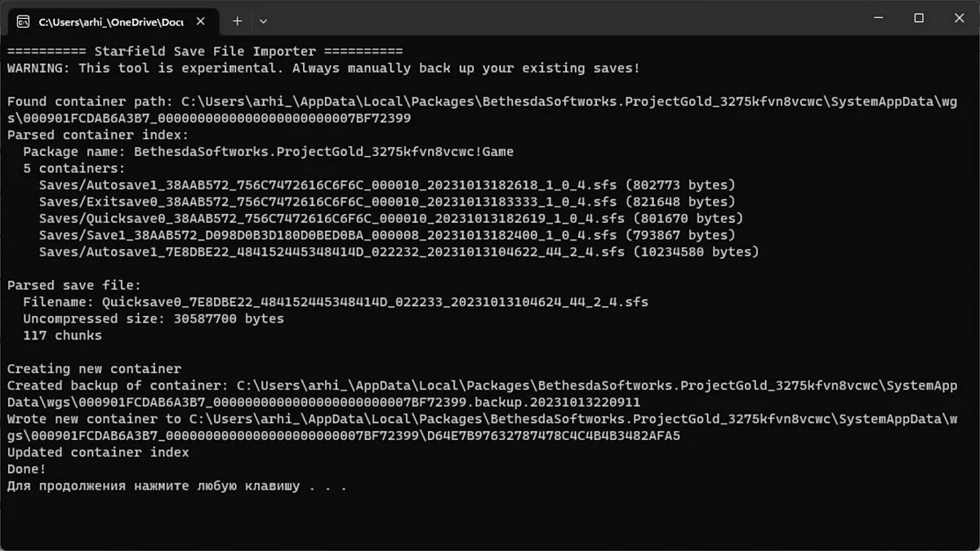The width and height of the screenshot is (980, 551).
Task: Open a new terminal tab
Action: tap(237, 20)
